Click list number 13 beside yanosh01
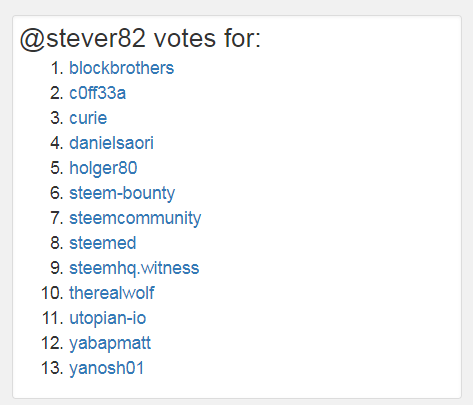Viewport: 473px width, 405px height. click(52, 368)
